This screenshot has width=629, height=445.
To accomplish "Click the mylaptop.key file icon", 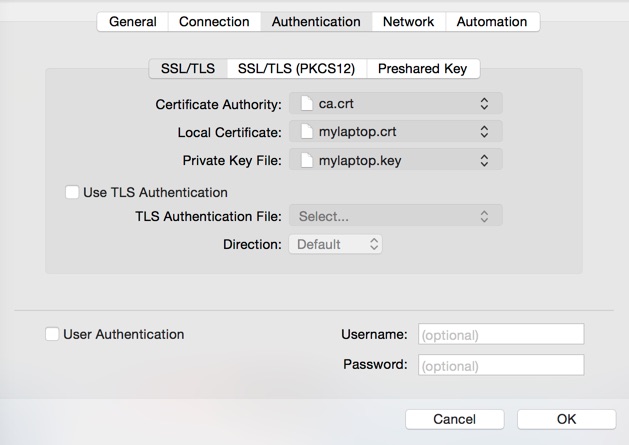I will pyautogui.click(x=307, y=160).
